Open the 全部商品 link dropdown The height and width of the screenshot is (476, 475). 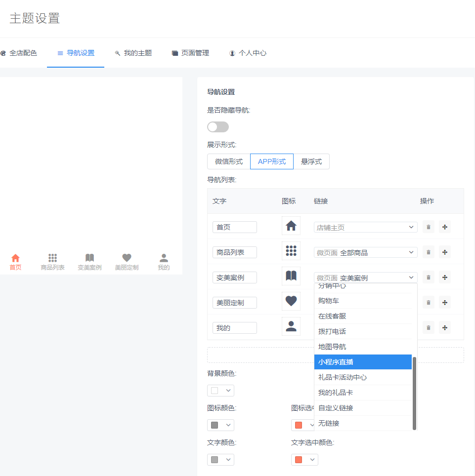(x=365, y=252)
